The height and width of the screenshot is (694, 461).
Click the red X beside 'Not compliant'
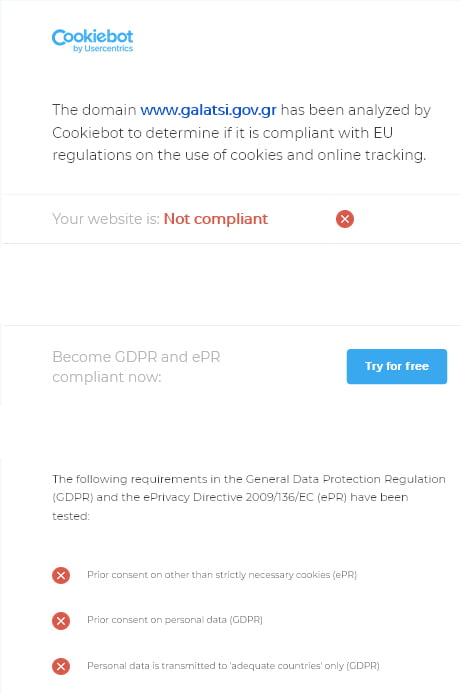345,219
